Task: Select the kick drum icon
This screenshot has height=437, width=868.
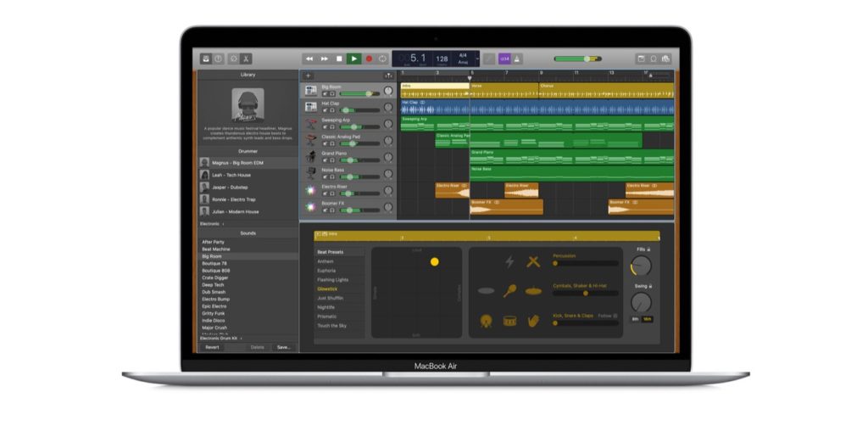Action: pyautogui.click(x=487, y=321)
